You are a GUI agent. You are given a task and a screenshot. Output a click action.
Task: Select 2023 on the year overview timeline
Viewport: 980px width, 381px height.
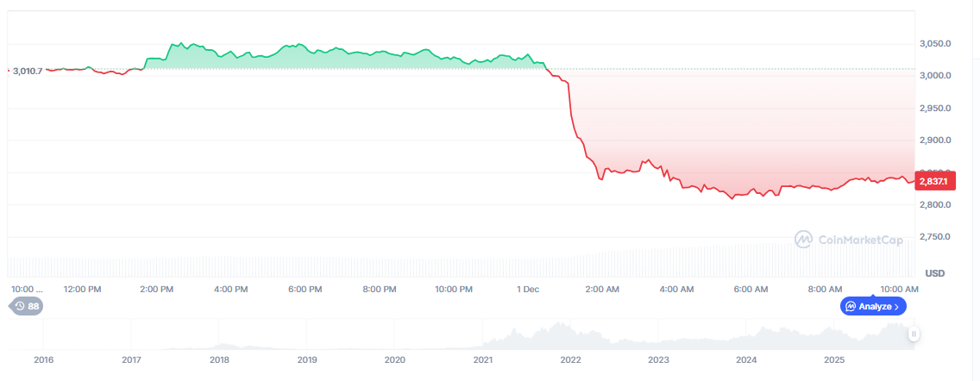658,359
